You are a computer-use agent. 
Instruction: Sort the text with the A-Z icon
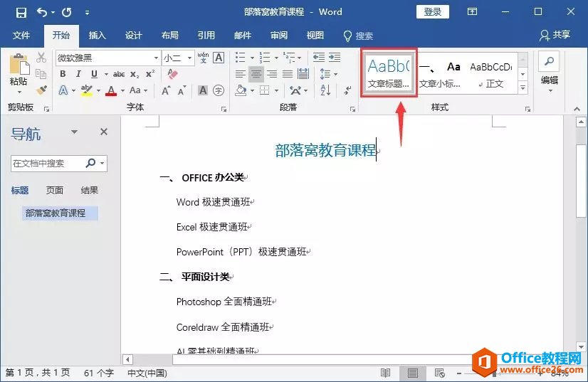(x=325, y=90)
